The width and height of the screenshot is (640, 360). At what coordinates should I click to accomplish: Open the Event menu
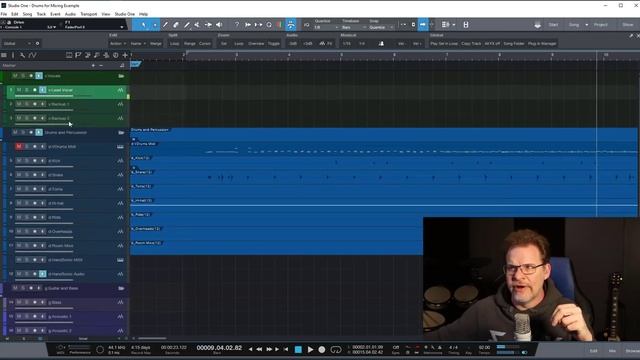coord(55,14)
